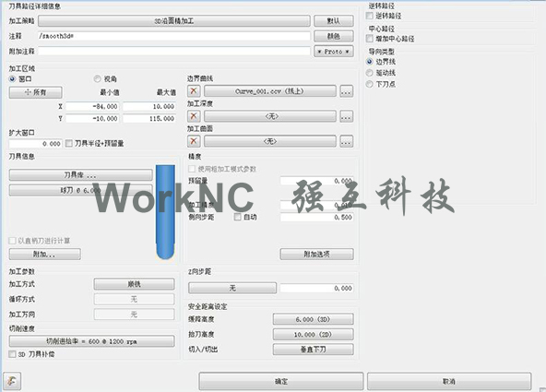Clear the boundary curve with the red X
The width and height of the screenshot is (546, 392).
pyautogui.click(x=194, y=91)
